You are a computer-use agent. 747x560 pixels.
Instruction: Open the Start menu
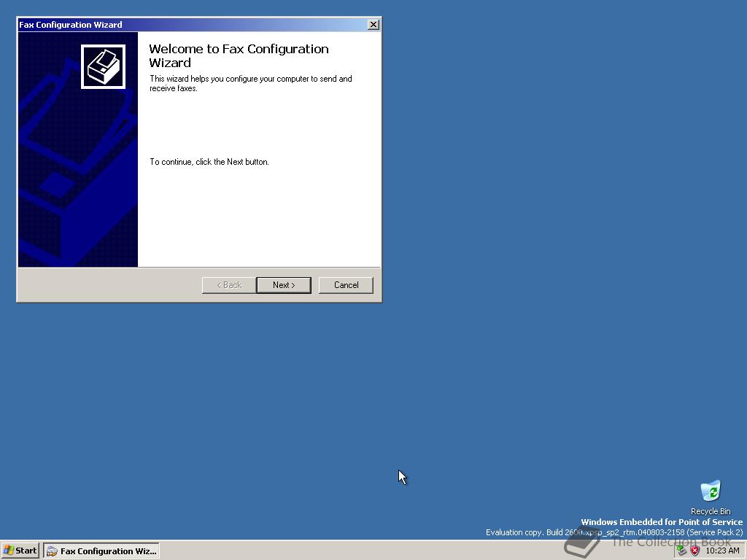(20, 551)
